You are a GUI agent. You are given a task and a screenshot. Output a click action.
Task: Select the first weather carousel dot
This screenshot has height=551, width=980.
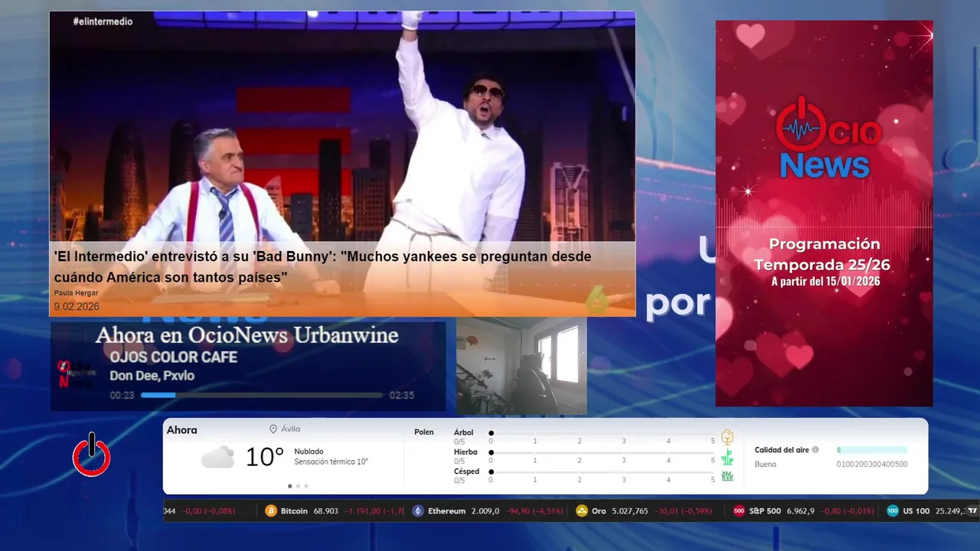[x=289, y=486]
